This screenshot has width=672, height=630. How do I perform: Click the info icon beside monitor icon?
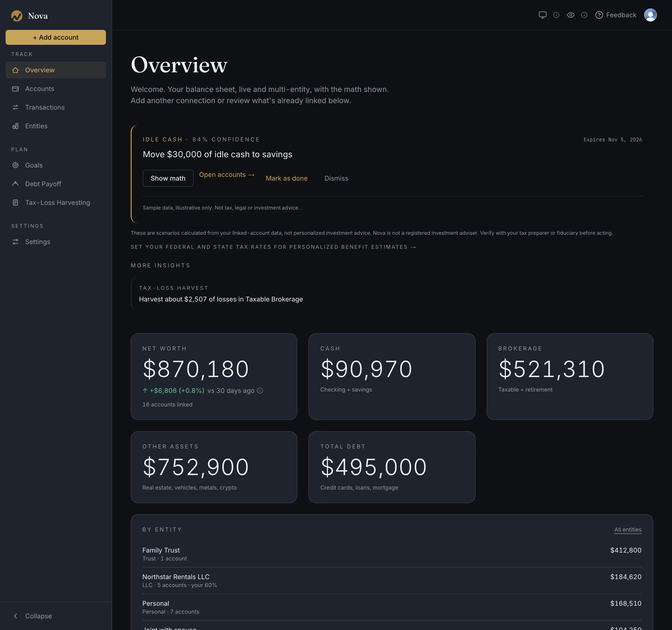pos(556,15)
